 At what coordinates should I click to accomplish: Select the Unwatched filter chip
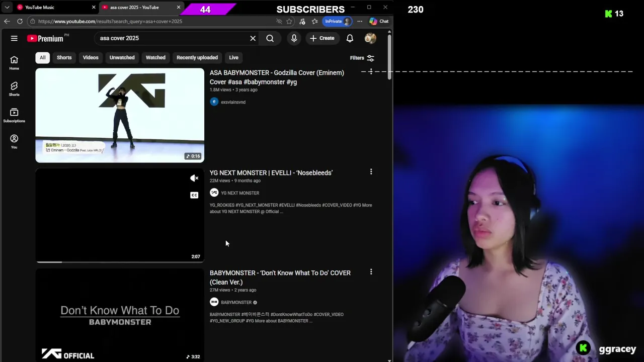point(122,57)
